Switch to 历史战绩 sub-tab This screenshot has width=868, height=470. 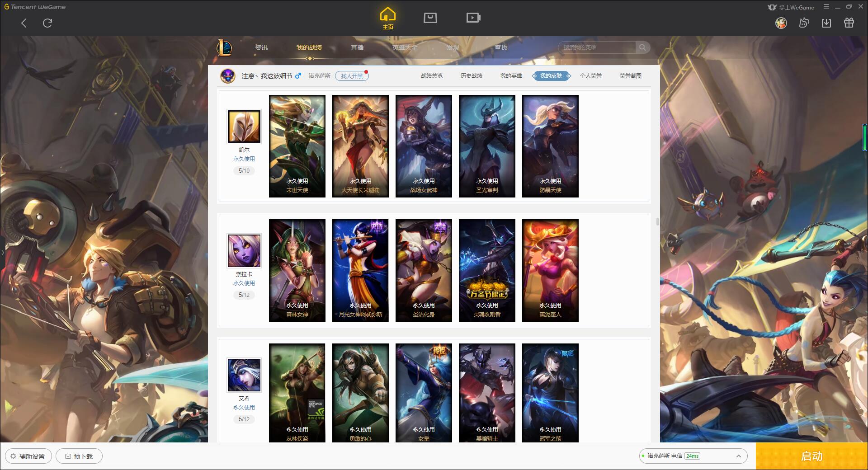point(472,76)
